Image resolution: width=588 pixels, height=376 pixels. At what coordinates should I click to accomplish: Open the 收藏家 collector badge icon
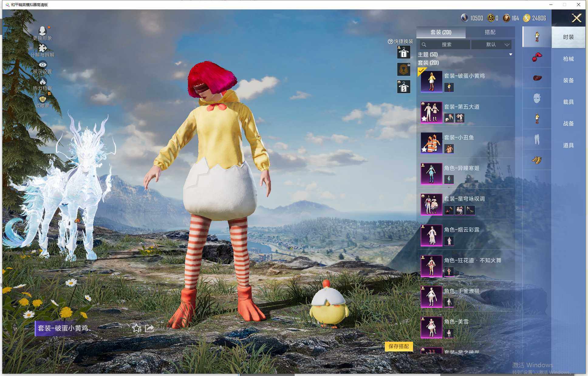[43, 99]
